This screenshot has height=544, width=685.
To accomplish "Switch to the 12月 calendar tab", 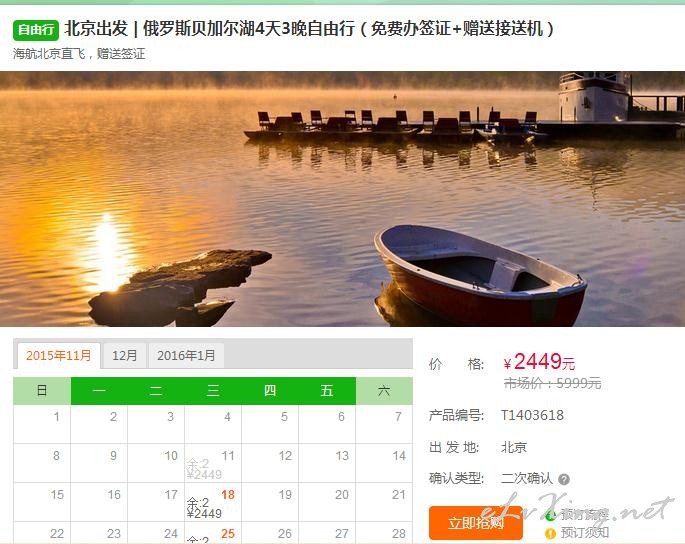I will click(x=125, y=356).
